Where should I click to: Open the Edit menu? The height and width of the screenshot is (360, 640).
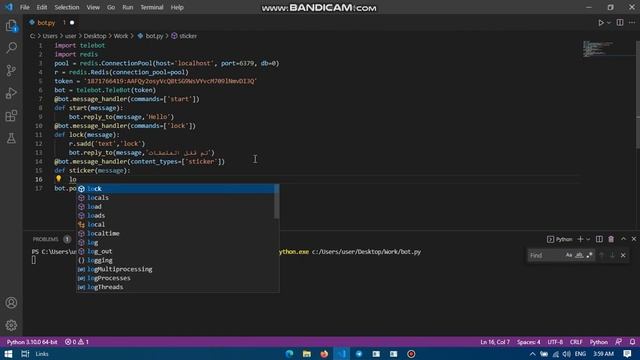(x=42, y=7)
